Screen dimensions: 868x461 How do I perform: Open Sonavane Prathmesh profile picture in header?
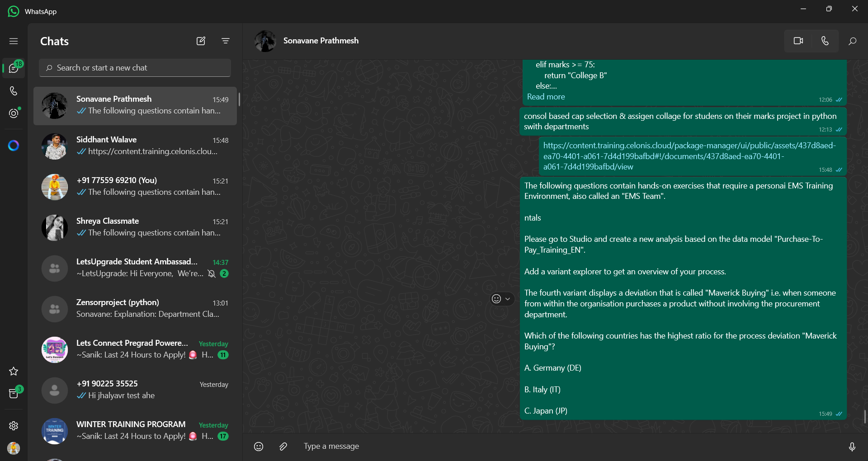265,41
